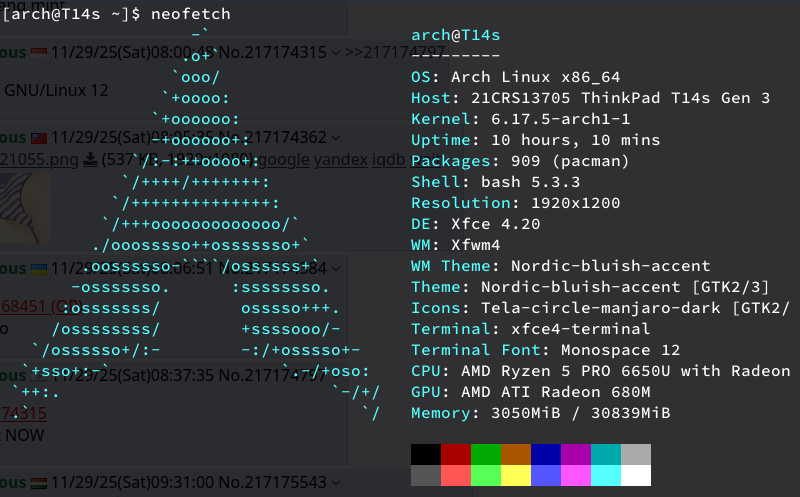Screen dimensions: 800x497
Task: Click the black color block in the palette
Action: [426, 454]
